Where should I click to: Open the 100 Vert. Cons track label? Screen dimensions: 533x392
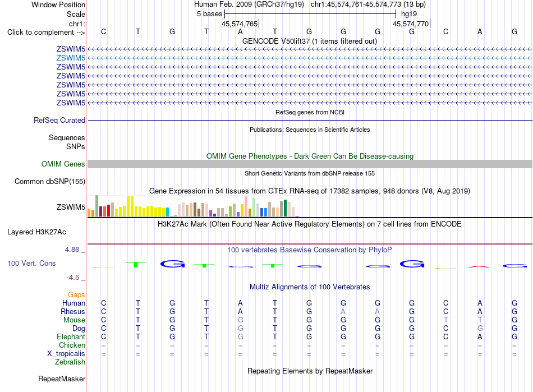[31, 263]
